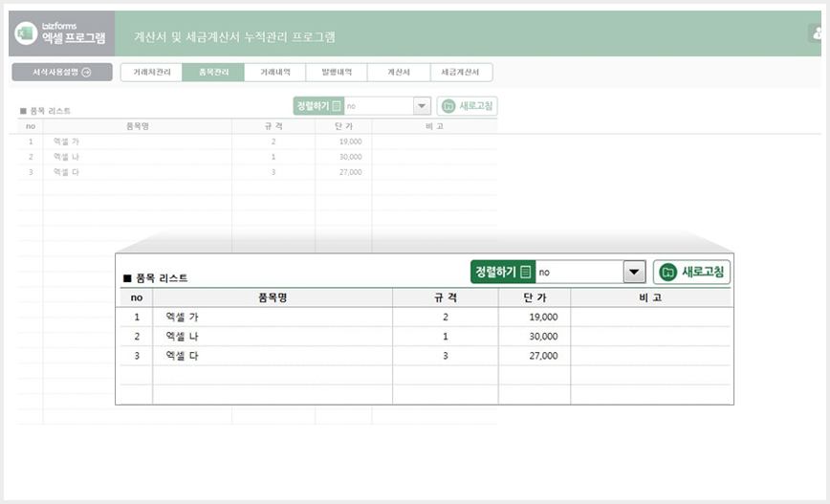Click the list icon on enlarged 정렬하기
Viewport: 830px width, 504px height.
(525, 273)
